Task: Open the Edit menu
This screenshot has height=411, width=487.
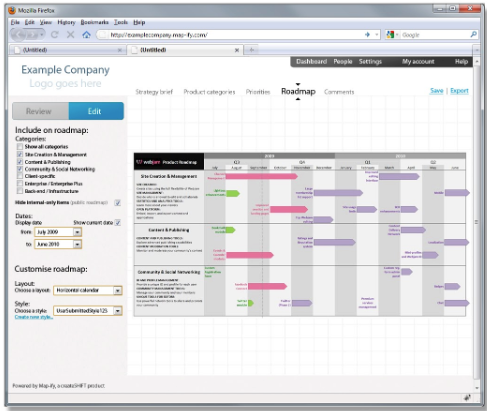Action: point(30,22)
